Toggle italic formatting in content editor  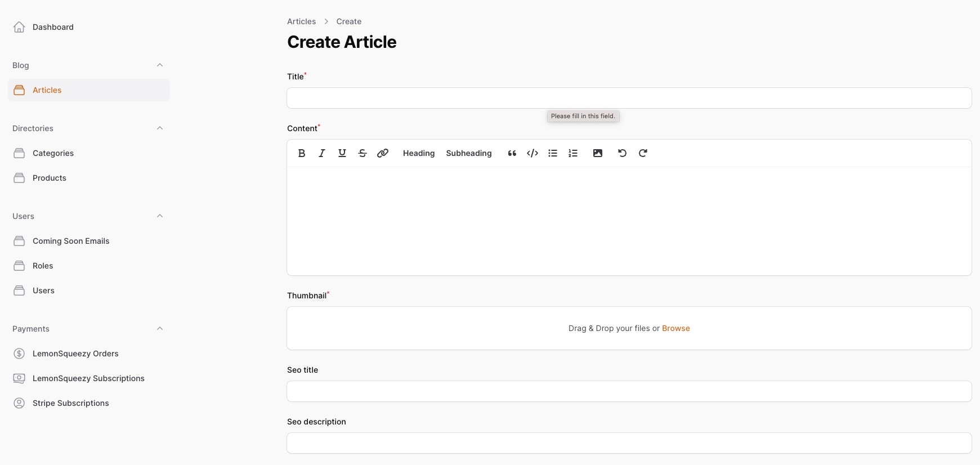point(322,153)
